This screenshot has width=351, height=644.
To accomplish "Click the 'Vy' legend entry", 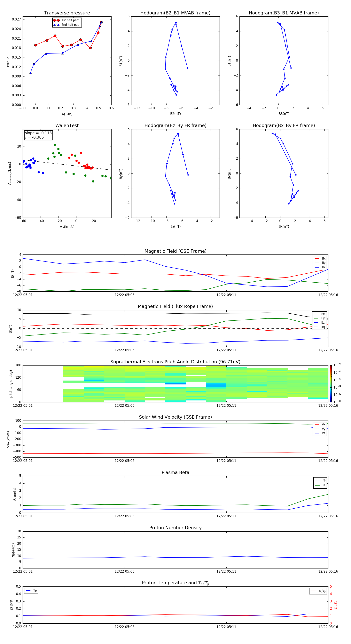I will pyautogui.click(x=320, y=429).
